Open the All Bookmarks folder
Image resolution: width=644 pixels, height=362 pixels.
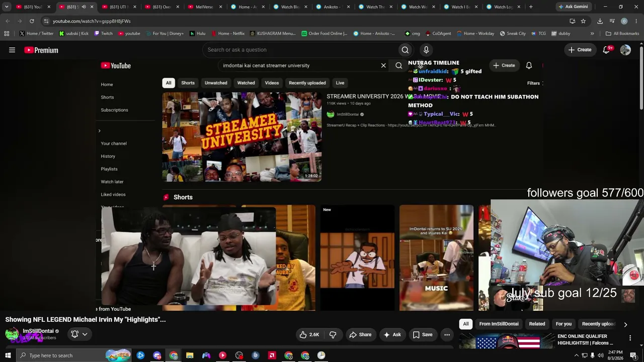click(622, 34)
